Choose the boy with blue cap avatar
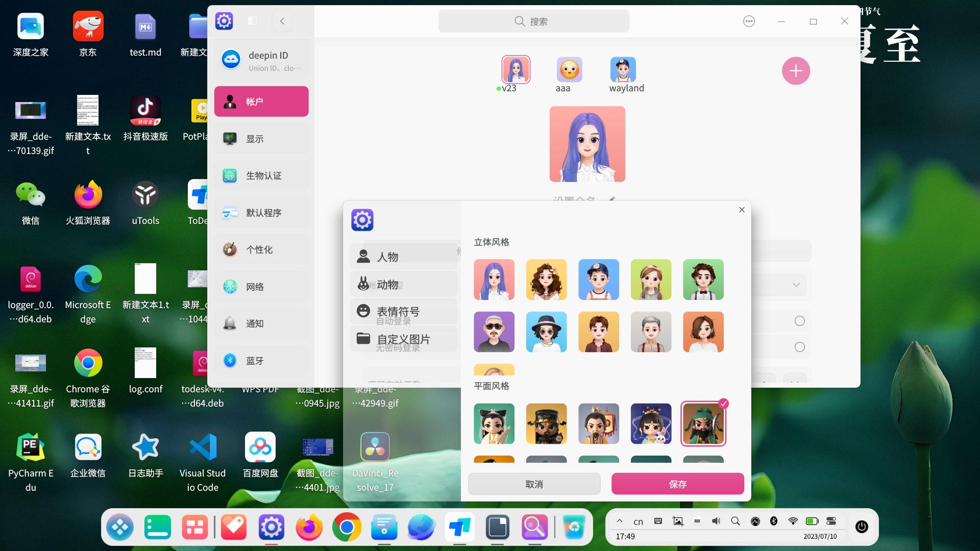 click(x=599, y=280)
